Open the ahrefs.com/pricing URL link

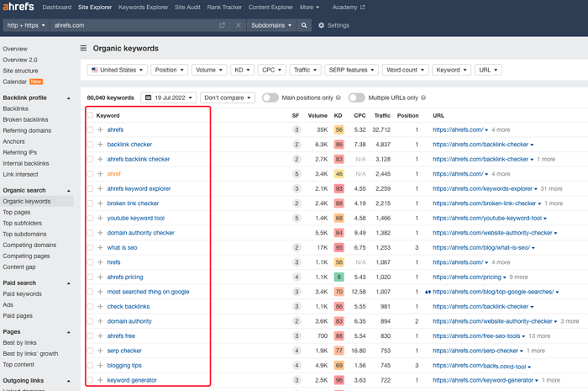pos(468,277)
